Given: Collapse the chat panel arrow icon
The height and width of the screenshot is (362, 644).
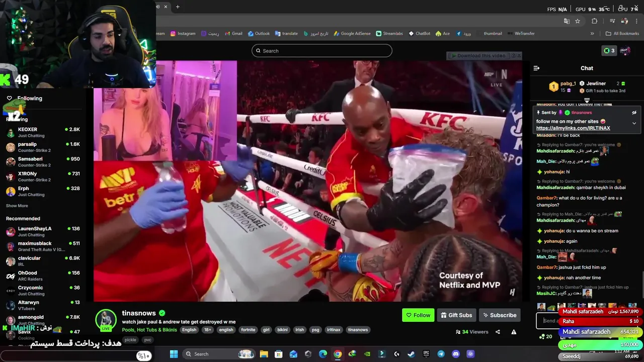Looking at the screenshot, I should click(x=536, y=68).
